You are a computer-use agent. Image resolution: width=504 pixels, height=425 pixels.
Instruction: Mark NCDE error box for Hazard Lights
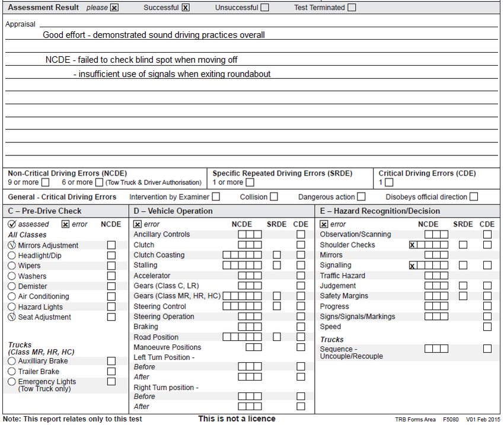coord(111,307)
